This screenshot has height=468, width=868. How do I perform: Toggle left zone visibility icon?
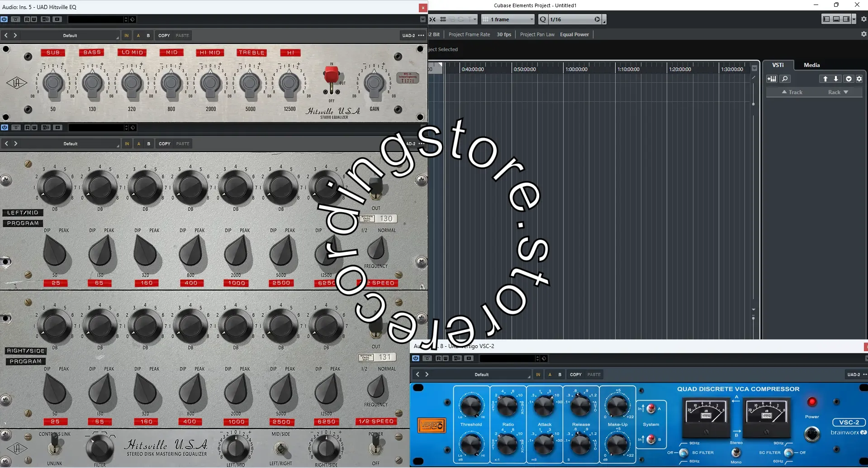[x=826, y=19]
